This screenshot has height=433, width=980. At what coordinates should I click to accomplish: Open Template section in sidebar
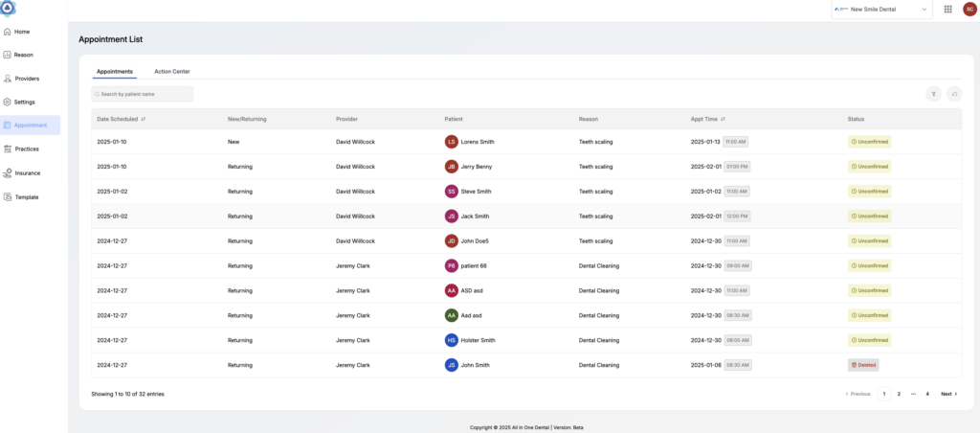(x=27, y=197)
